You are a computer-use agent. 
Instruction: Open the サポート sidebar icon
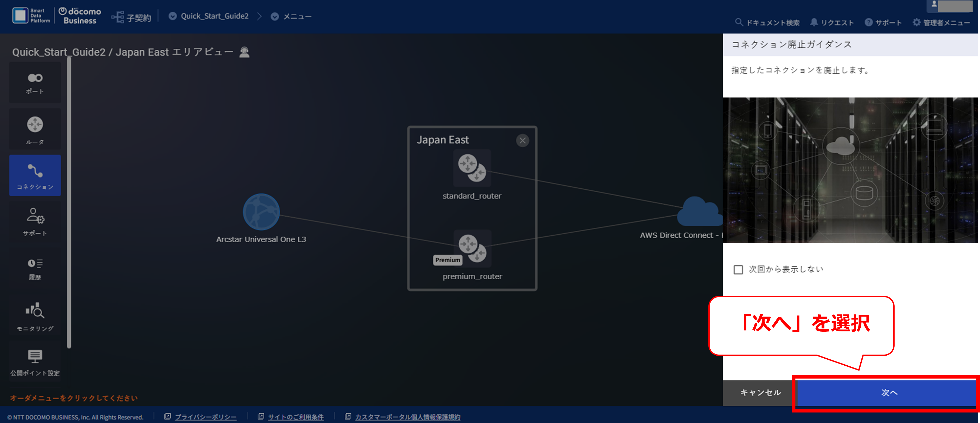tap(35, 221)
